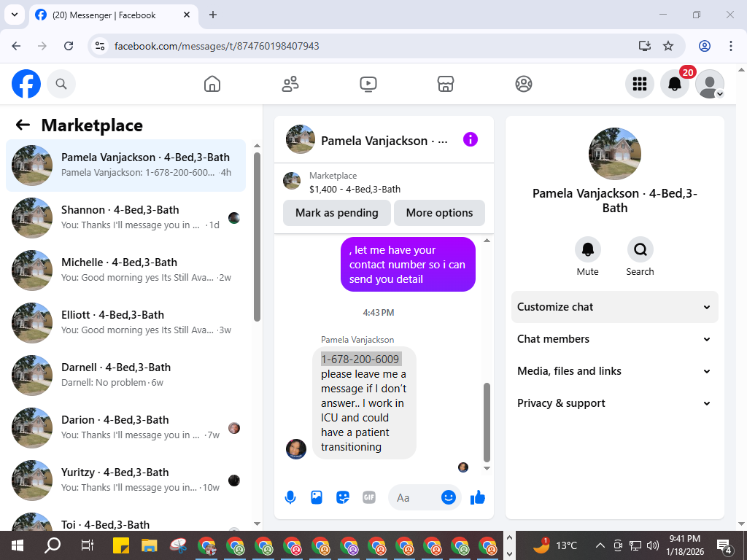Open Chrome profile icon
747x560 pixels.
pos(705,46)
